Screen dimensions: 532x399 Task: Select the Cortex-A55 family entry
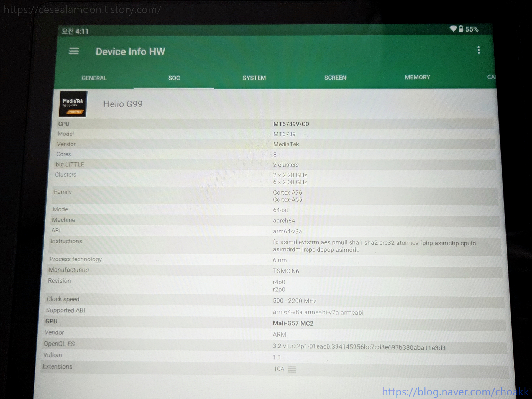pyautogui.click(x=288, y=200)
